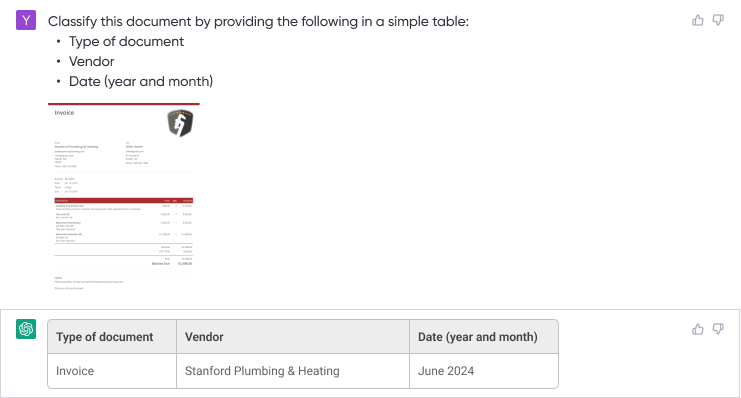
Task: Click the 'Classify this document' prompt text
Action: pos(258,21)
